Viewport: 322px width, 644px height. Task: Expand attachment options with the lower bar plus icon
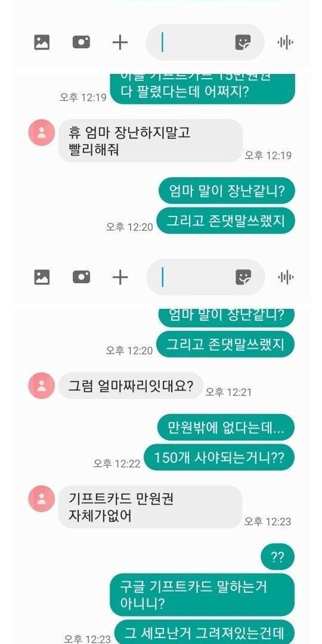click(120, 278)
